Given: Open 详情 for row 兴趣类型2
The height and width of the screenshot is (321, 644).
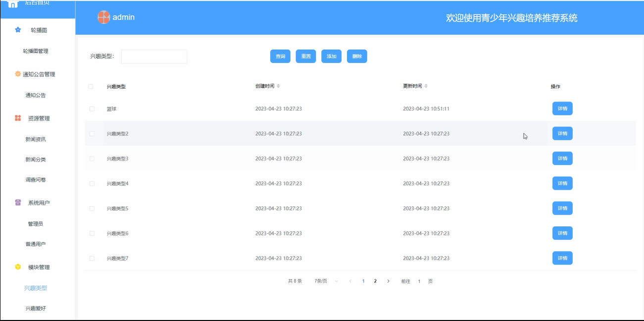Looking at the screenshot, I should click(562, 134).
